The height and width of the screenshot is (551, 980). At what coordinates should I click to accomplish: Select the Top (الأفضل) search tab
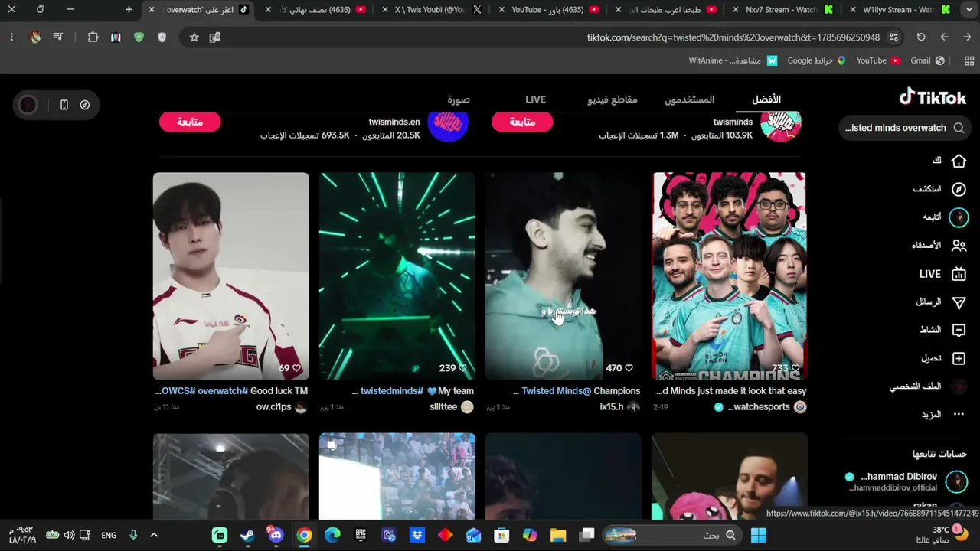pos(766,99)
